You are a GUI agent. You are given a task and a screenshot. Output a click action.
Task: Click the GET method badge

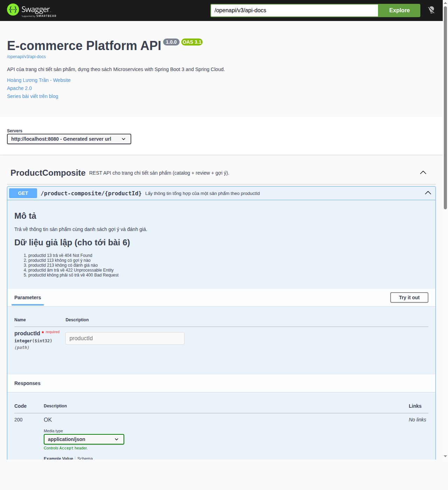pos(23,193)
